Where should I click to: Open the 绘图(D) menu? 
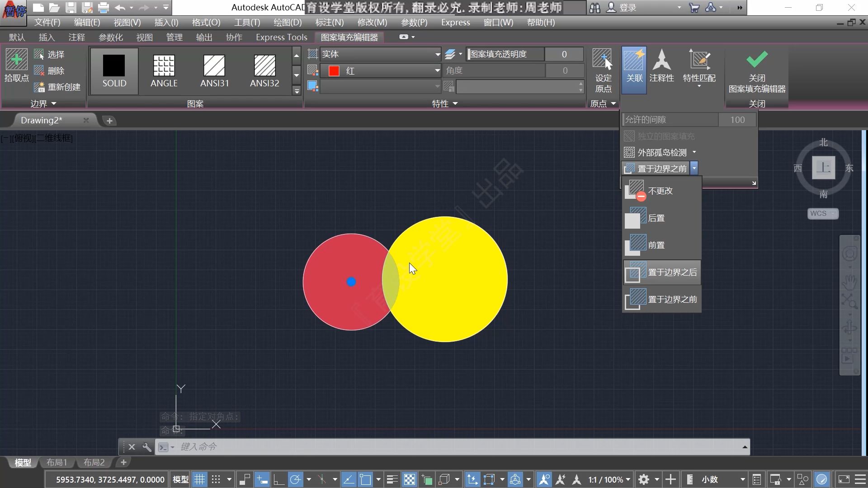[288, 22]
